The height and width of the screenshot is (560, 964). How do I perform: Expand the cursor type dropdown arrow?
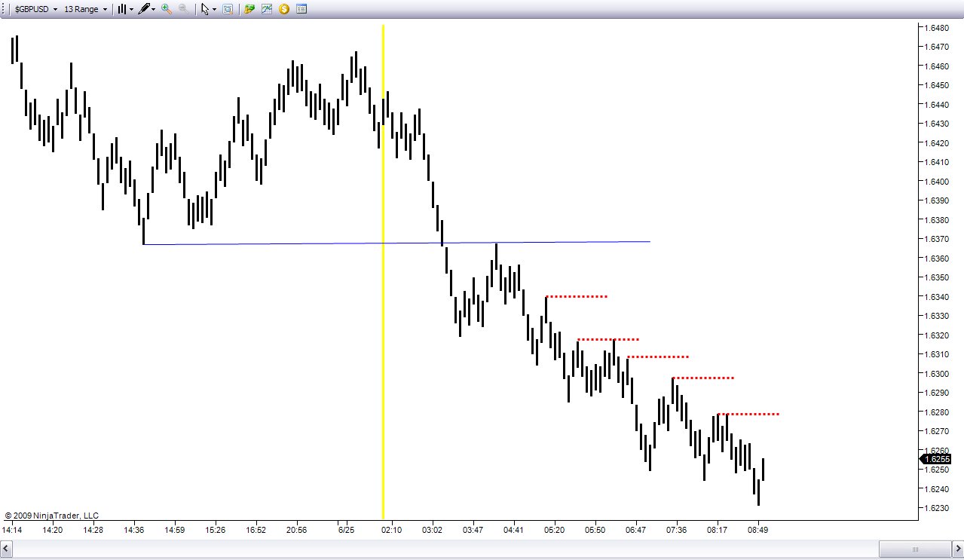[x=214, y=10]
